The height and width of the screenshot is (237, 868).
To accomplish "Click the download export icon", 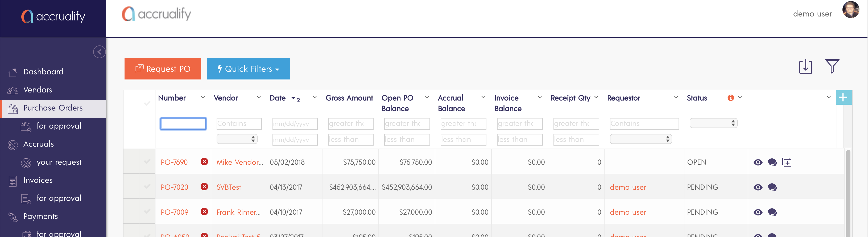I will (805, 67).
